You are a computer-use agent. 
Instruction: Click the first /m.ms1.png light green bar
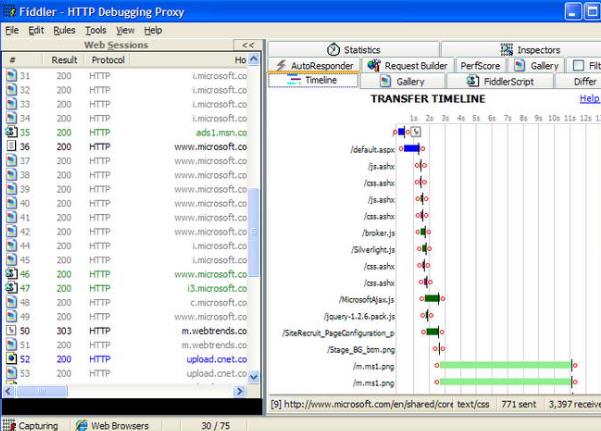(x=505, y=365)
